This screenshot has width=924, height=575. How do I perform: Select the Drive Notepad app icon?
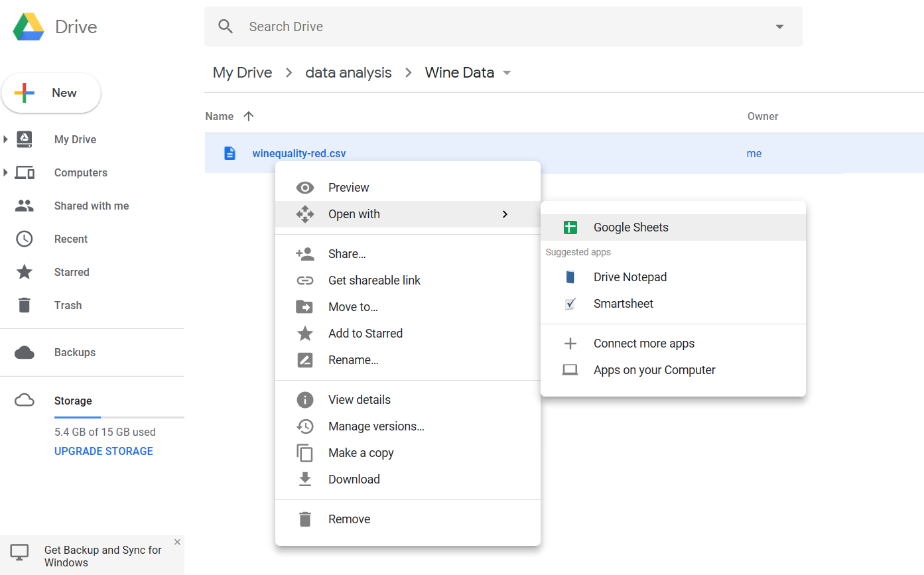[x=570, y=277]
